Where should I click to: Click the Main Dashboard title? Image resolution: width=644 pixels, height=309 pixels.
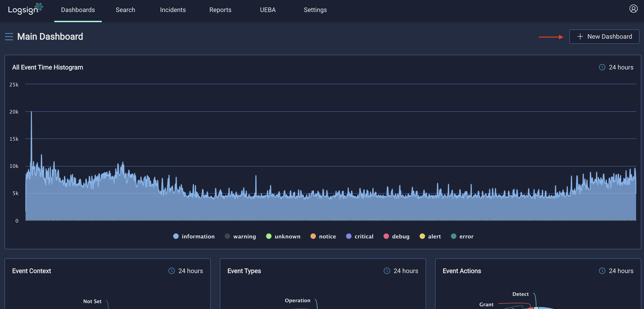pos(50,36)
